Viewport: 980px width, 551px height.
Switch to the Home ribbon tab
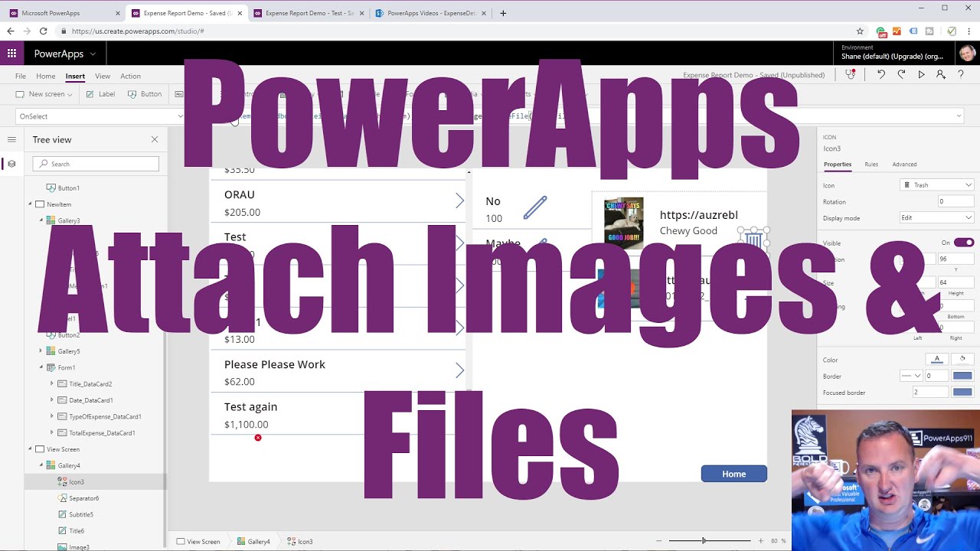45,76
